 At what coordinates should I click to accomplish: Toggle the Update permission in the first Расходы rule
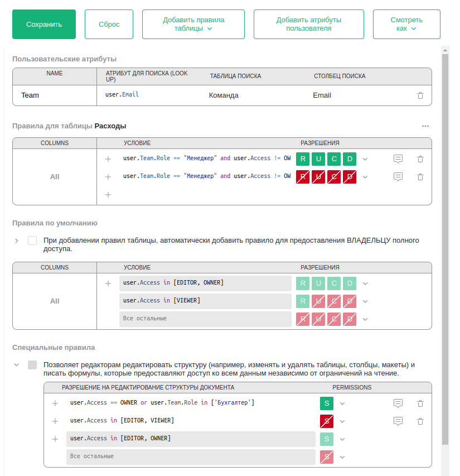(318, 159)
